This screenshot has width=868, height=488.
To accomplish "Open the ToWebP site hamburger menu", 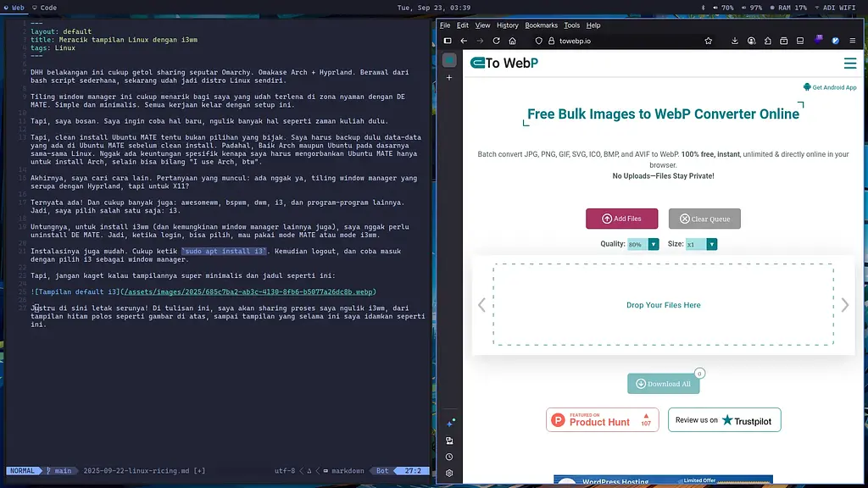I will pyautogui.click(x=849, y=64).
